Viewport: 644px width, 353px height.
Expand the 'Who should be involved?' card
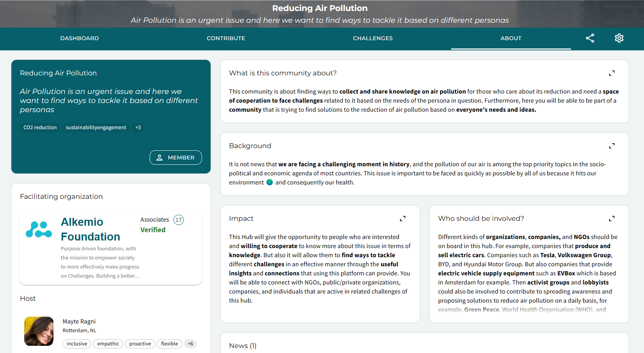tap(611, 219)
